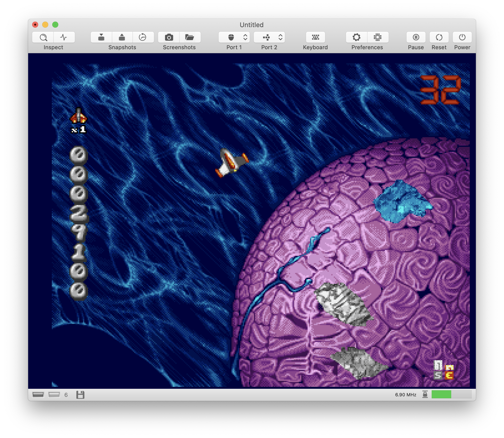Click the power LED in status bar
Viewport: 504px width, 438px height.
click(x=38, y=395)
